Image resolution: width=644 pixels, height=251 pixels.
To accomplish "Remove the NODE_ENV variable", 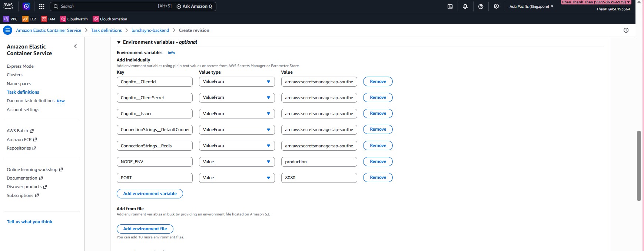I will [x=378, y=161].
